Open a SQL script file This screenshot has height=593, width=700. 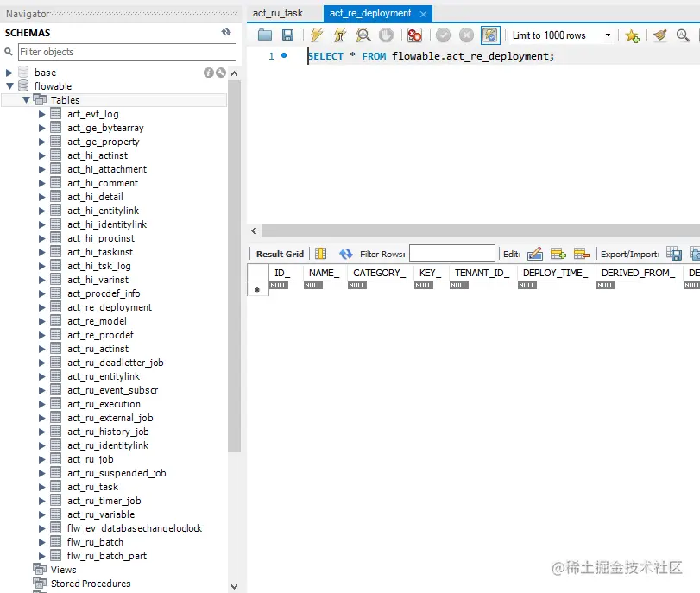pyautogui.click(x=264, y=35)
